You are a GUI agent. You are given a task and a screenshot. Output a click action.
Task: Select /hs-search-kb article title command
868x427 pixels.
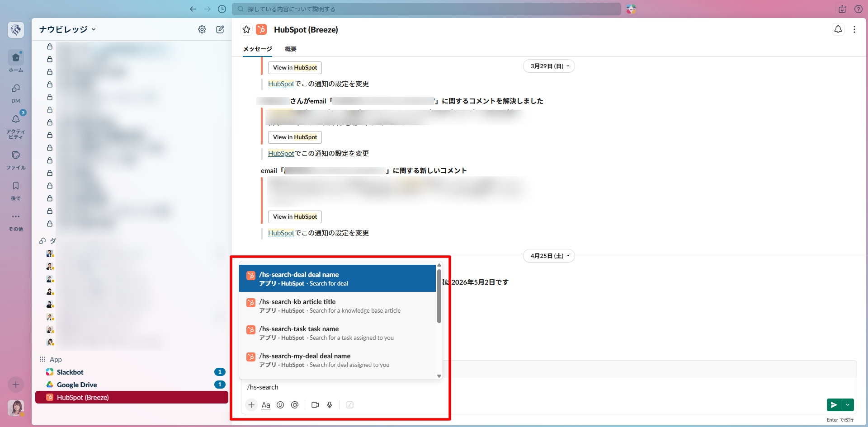click(x=337, y=305)
